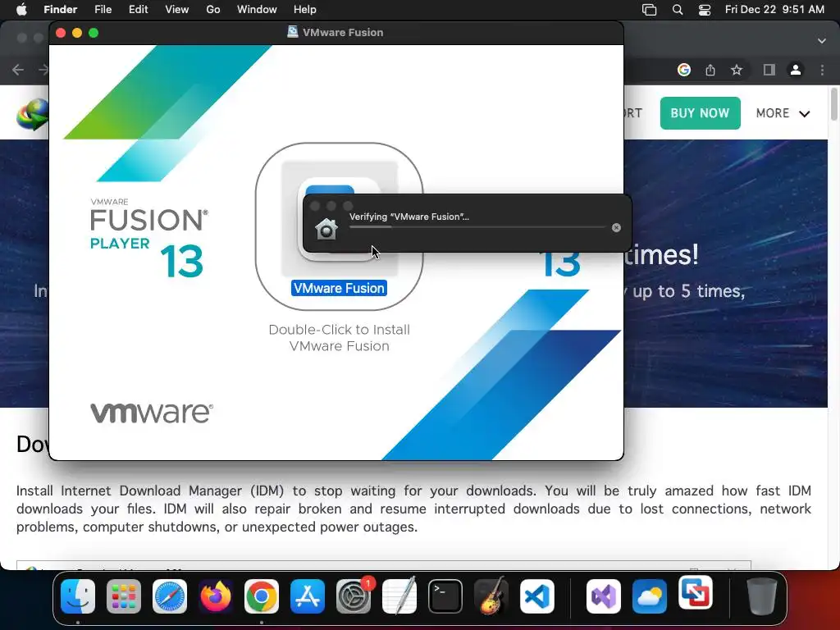Click the verification progress bar
This screenshot has height=630, width=840.
[477, 227]
